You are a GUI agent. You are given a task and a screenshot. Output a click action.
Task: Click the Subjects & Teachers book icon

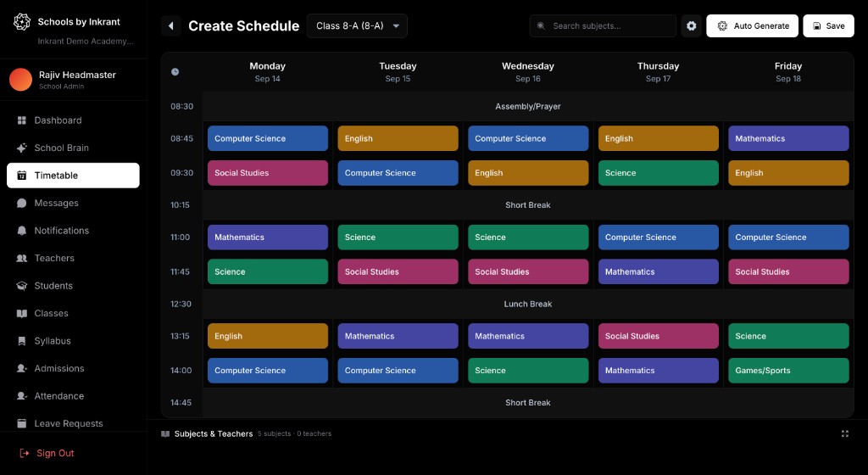[165, 434]
